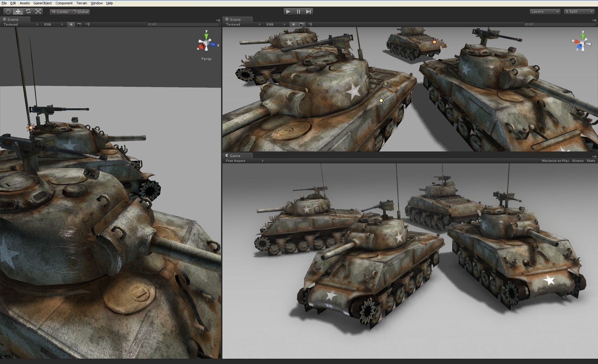Select the Rotate tool
This screenshot has width=598, height=364.
point(28,12)
